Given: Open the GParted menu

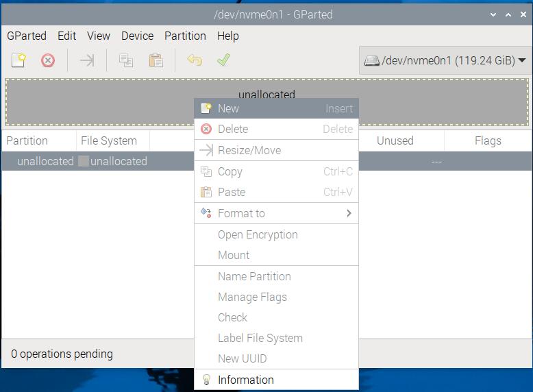Looking at the screenshot, I should 27,36.
